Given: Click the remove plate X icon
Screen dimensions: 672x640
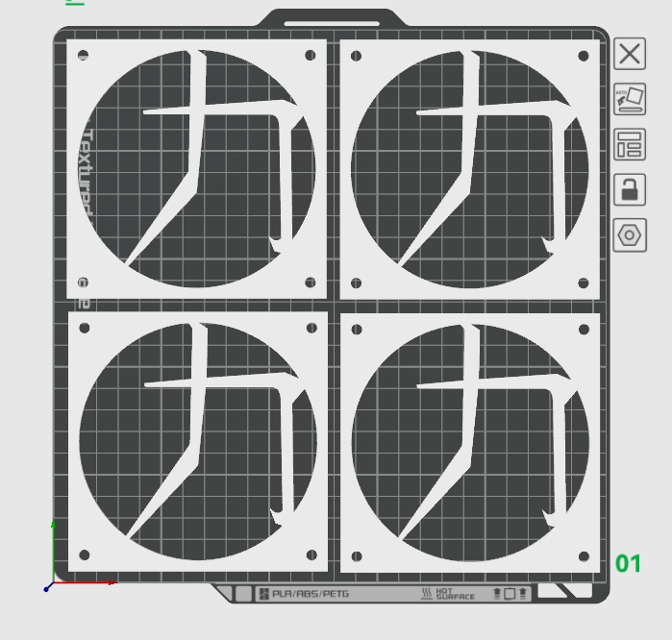Looking at the screenshot, I should [630, 54].
